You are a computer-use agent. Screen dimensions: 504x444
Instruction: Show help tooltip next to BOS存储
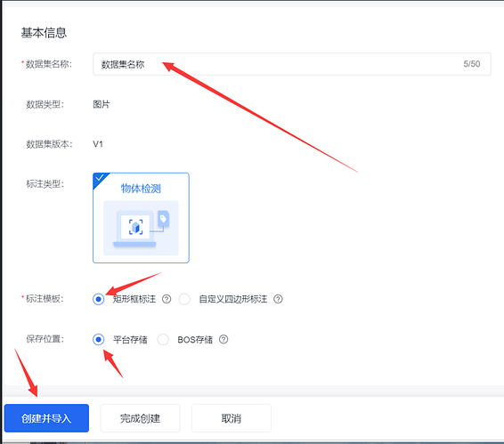point(224,339)
